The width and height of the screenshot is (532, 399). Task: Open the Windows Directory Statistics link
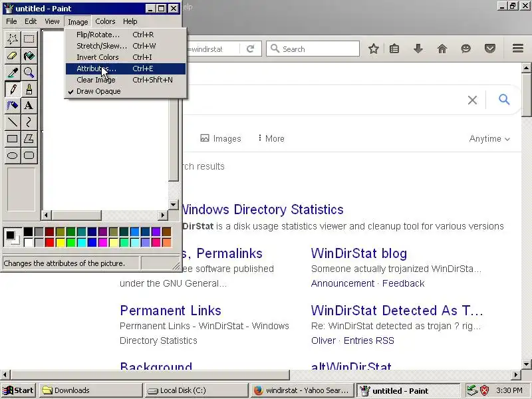coord(263,209)
